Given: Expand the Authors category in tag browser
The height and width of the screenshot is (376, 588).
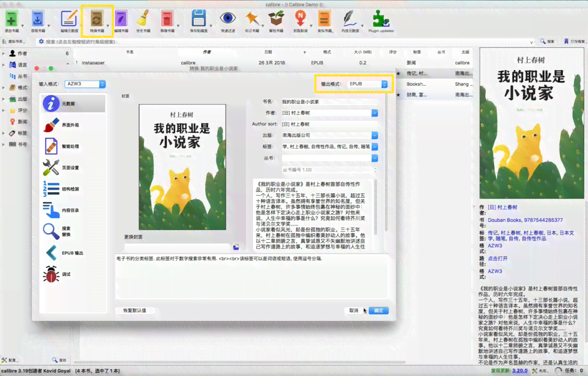Looking at the screenshot, I should (3, 54).
